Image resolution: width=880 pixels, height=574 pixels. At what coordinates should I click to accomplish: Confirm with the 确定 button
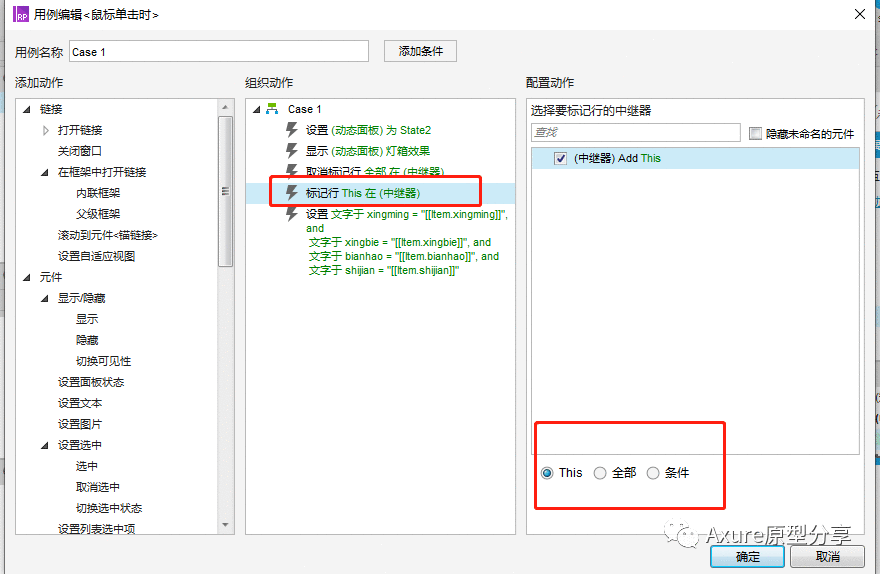747,557
